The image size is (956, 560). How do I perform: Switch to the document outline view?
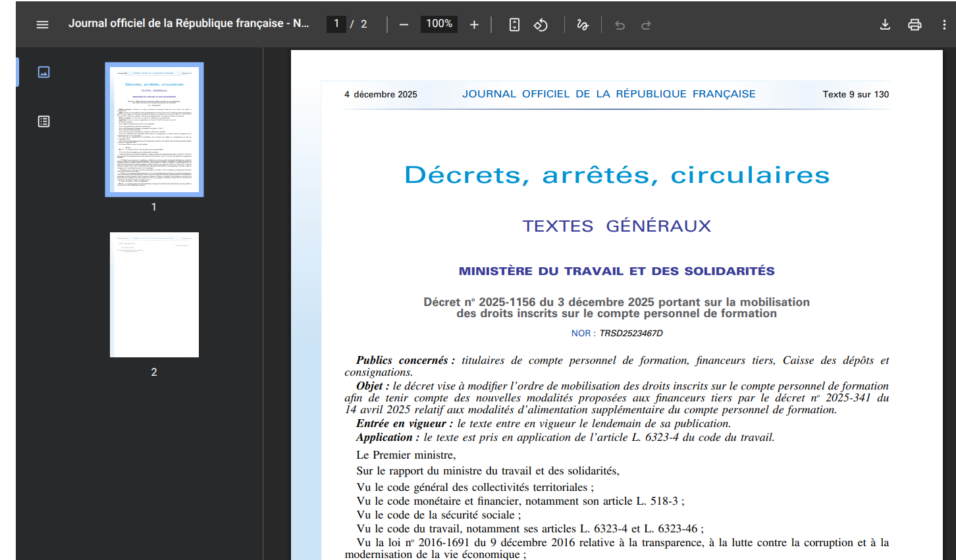pos(43,121)
